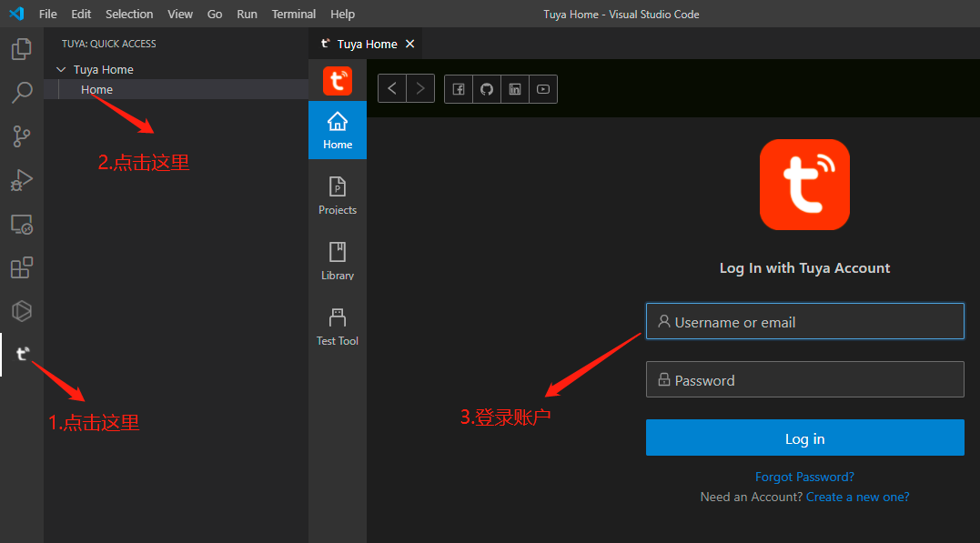The image size is (980, 543).
Task: Follow the Create a new one link
Action: point(857,497)
